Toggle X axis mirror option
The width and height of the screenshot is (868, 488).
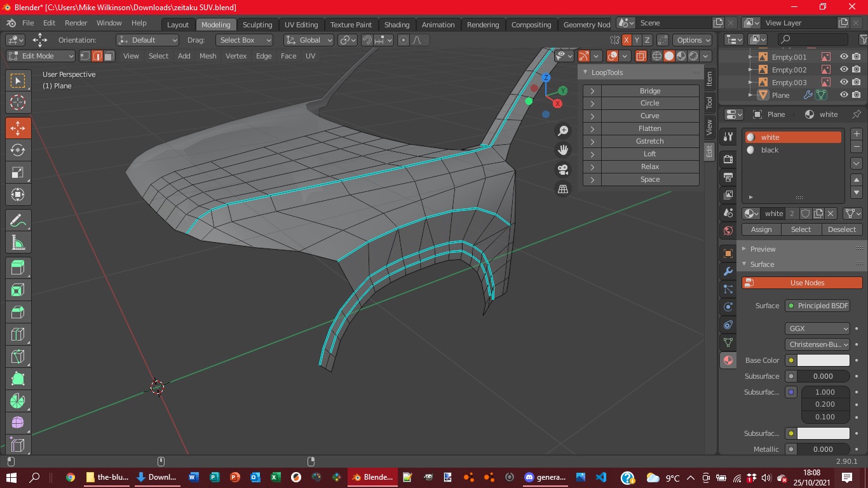click(627, 40)
